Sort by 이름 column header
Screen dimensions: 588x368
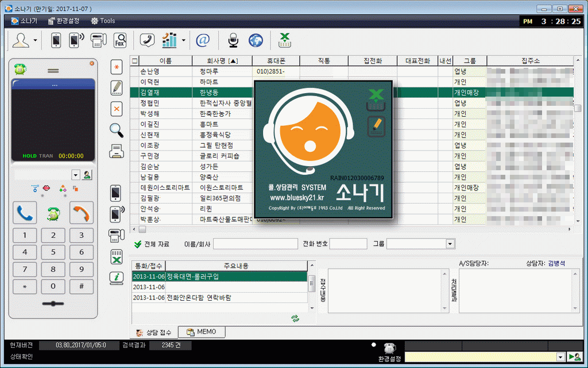[165, 61]
